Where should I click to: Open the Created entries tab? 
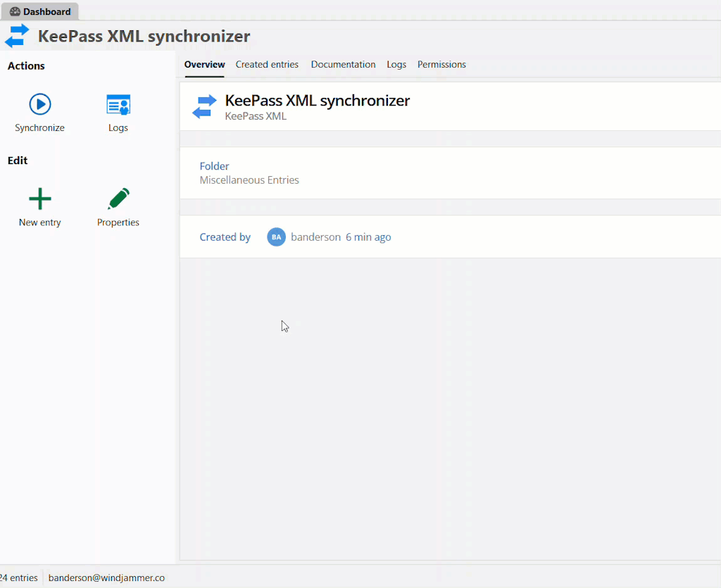267,65
